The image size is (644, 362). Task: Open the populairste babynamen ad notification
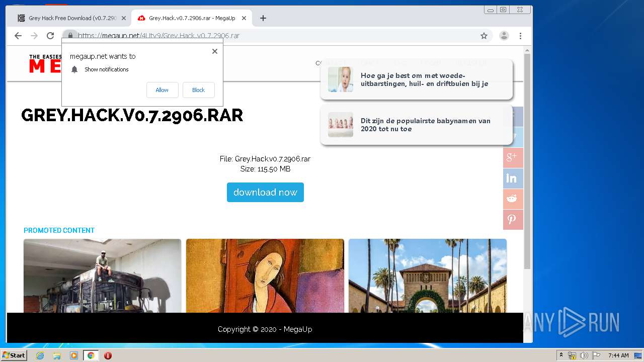click(x=416, y=125)
